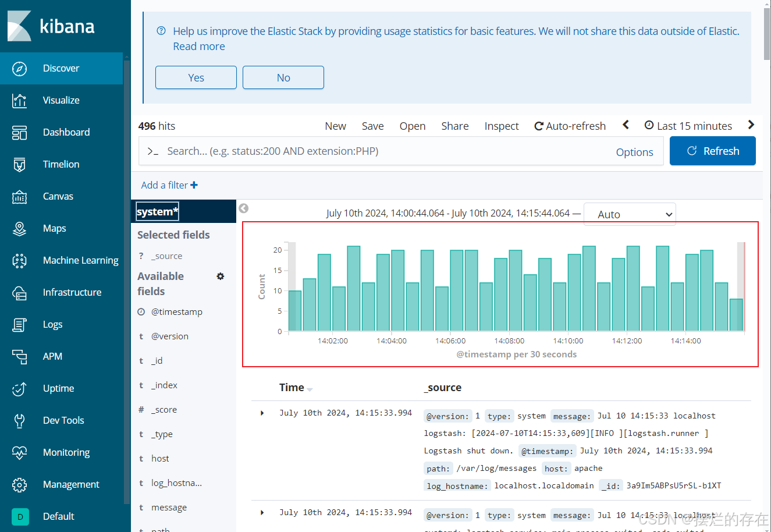Click the help circle icon in banner

click(x=161, y=31)
